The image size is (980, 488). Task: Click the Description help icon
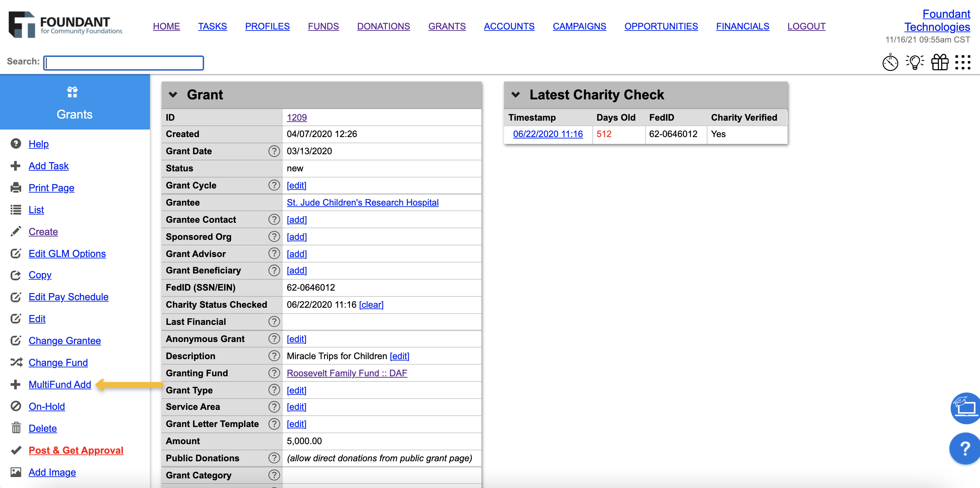[x=274, y=356]
